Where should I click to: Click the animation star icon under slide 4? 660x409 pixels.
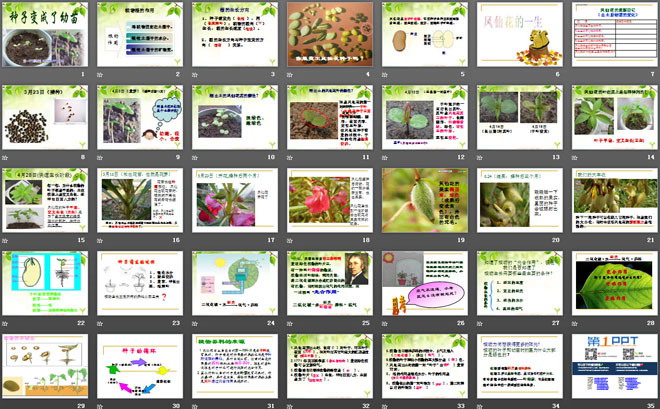[290, 75]
